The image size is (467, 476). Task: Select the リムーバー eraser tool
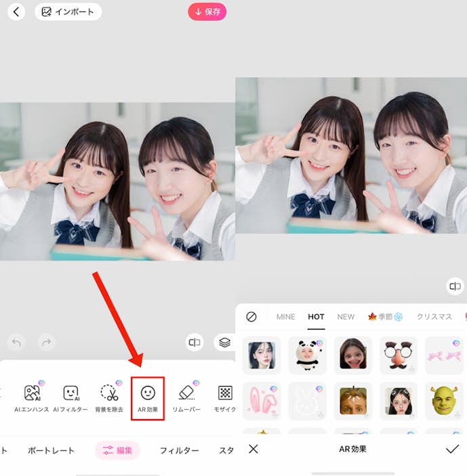point(186,398)
